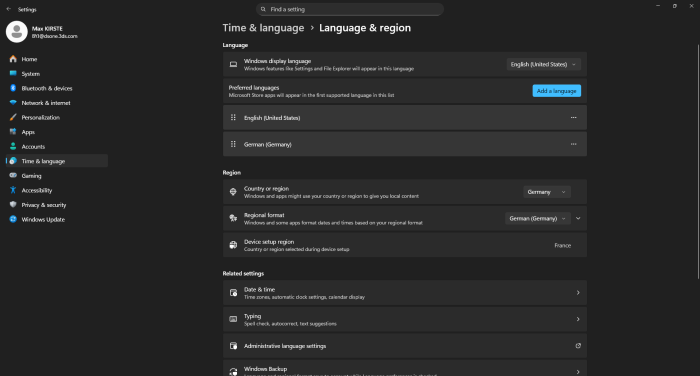Image resolution: width=700 pixels, height=376 pixels.
Task: Click the Find a setting search box
Action: [350, 9]
